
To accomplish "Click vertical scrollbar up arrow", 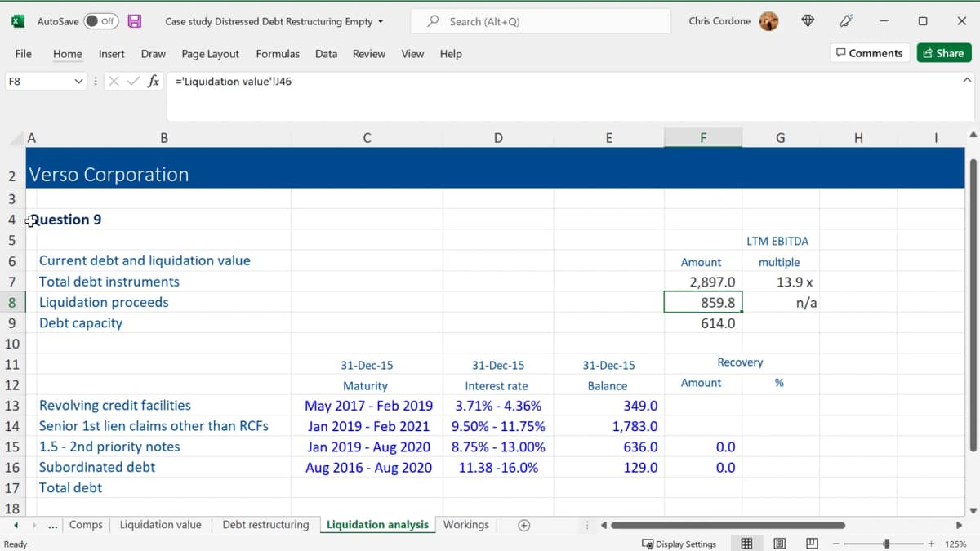I will pos(972,135).
